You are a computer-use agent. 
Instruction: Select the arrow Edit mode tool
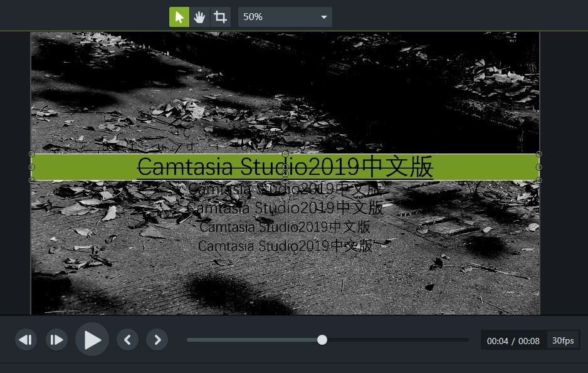point(179,17)
